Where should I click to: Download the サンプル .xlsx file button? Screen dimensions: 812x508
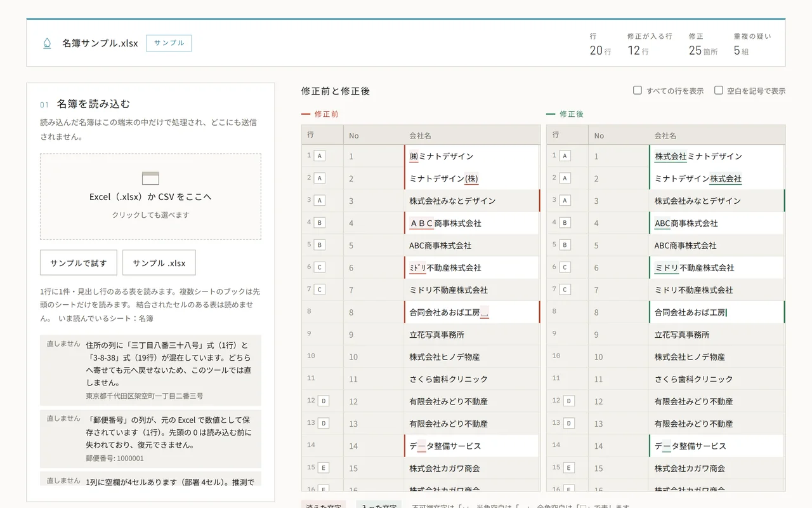(x=159, y=263)
